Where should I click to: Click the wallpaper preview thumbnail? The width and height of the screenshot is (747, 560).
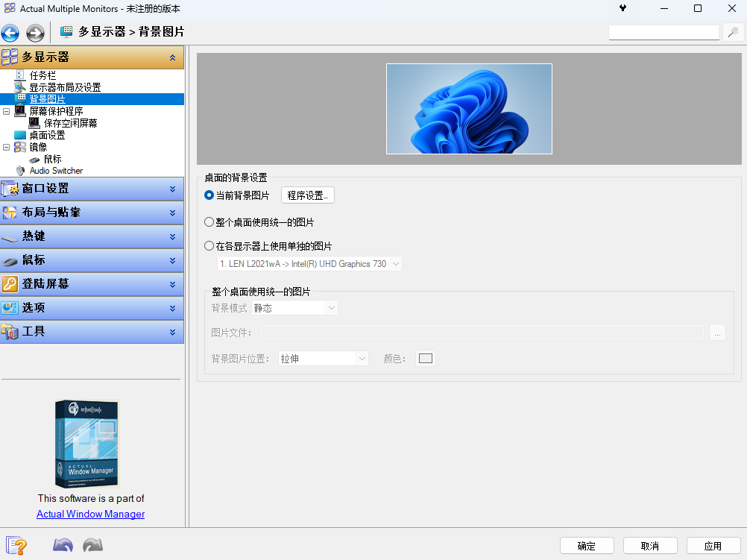pos(469,109)
